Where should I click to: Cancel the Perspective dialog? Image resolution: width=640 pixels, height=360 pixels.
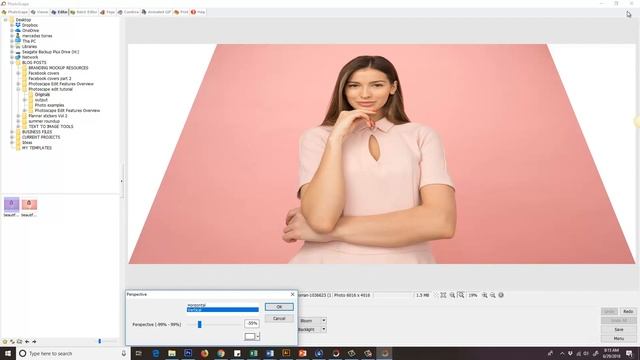click(279, 318)
